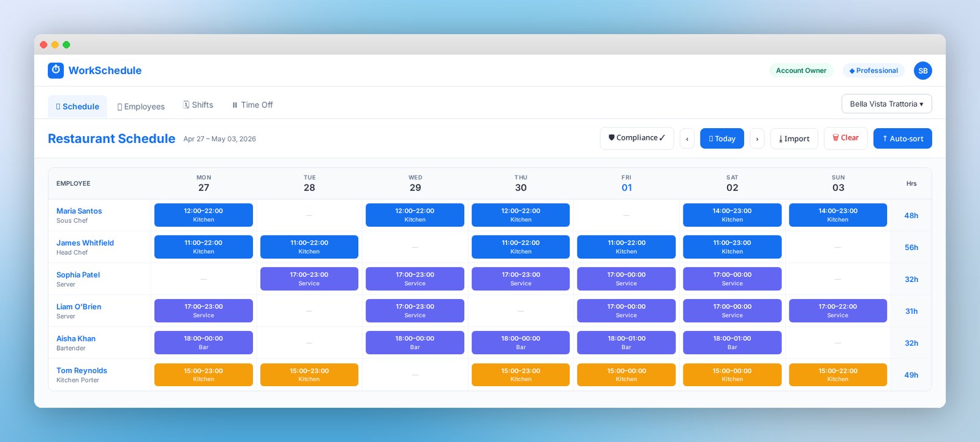The width and height of the screenshot is (980, 442).
Task: Click the Professional plan badge
Action: click(x=873, y=70)
